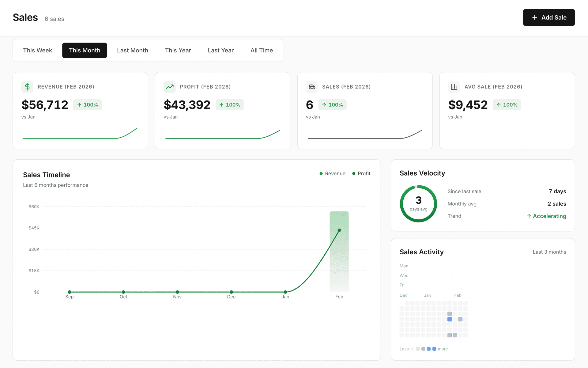
Task: Click the Feb data point on timeline
Action: tap(339, 230)
